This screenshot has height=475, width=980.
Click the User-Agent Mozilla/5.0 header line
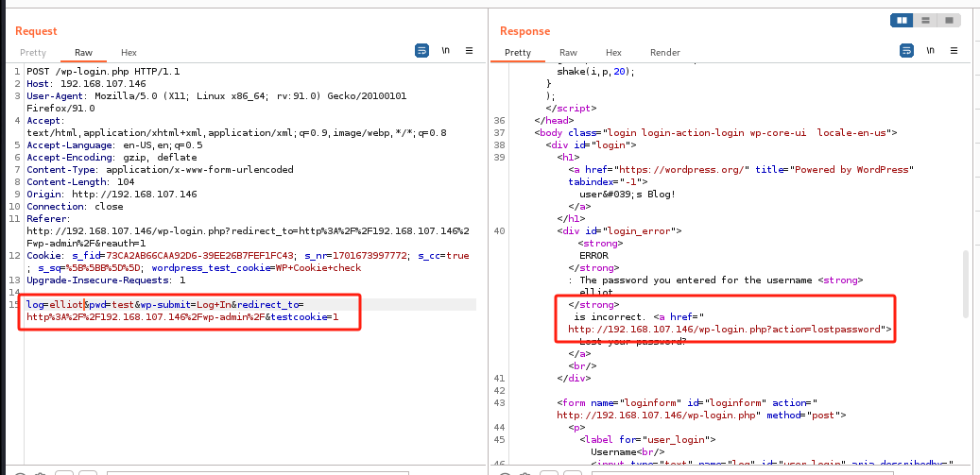216,96
